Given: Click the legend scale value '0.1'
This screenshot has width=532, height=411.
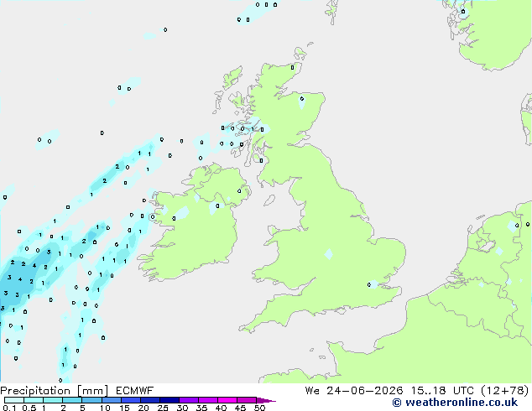Looking at the screenshot, I should coord(9,408).
